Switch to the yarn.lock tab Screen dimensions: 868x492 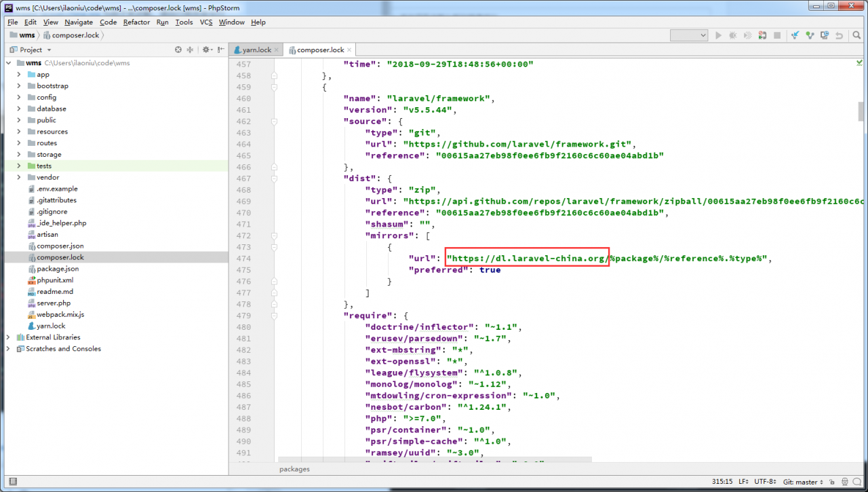pos(252,50)
